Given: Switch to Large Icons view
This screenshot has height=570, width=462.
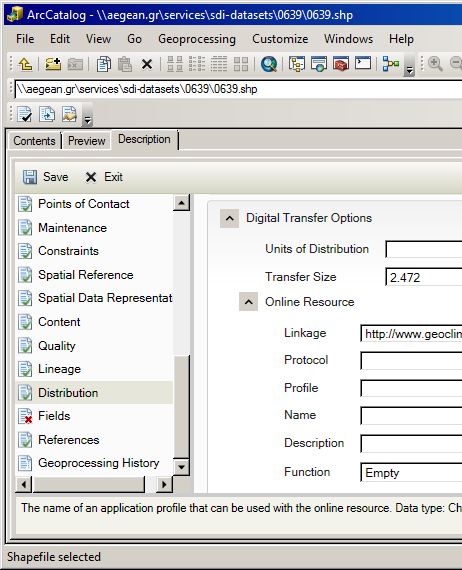Looking at the screenshot, I should tap(175, 64).
